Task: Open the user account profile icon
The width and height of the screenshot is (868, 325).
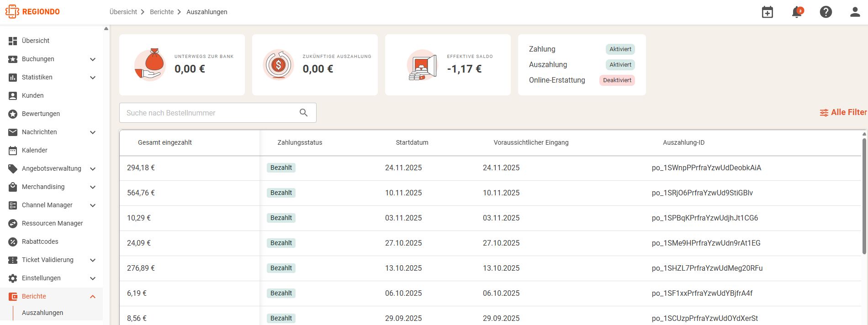Action: pyautogui.click(x=855, y=12)
